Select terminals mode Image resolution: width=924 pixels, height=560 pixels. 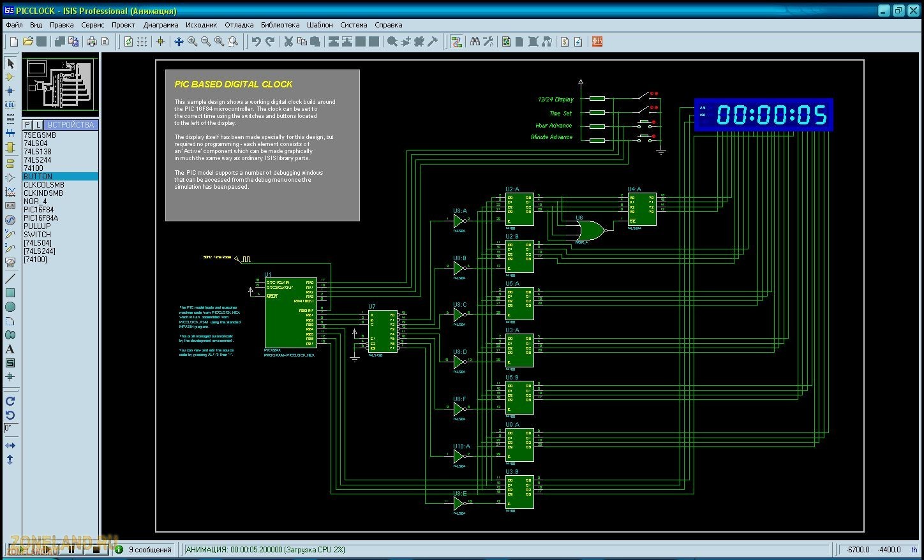[x=10, y=163]
